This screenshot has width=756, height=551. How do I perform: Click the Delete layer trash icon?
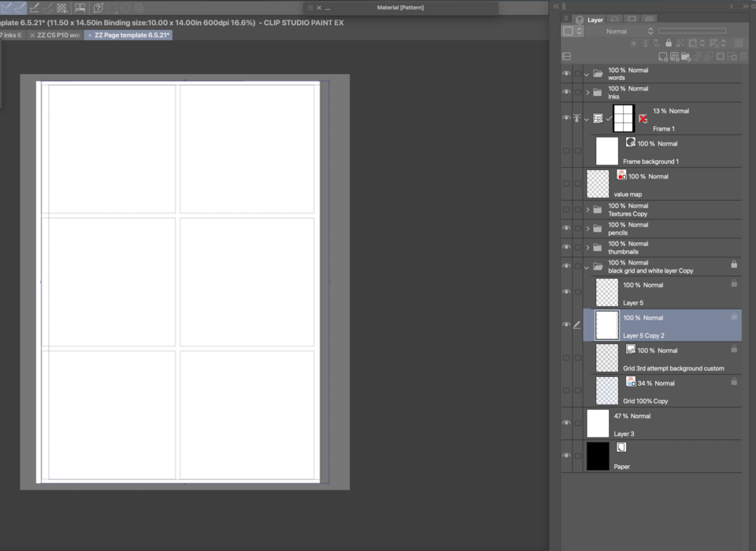[x=743, y=57]
